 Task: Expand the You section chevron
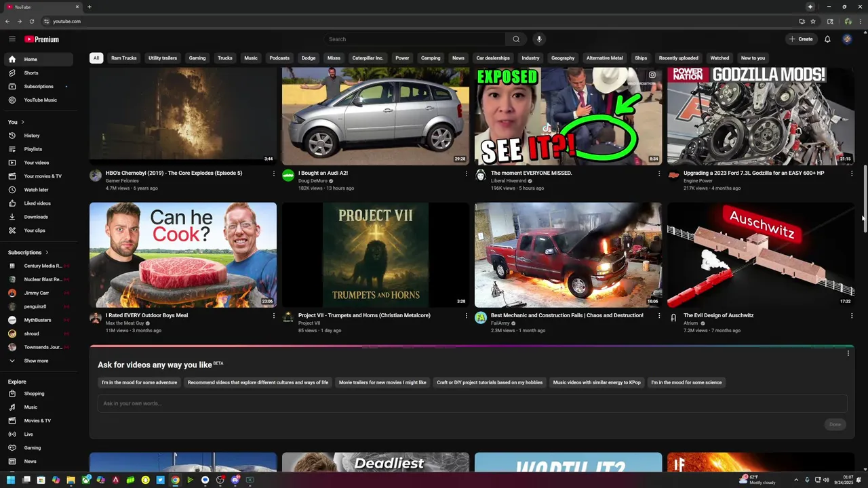22,122
